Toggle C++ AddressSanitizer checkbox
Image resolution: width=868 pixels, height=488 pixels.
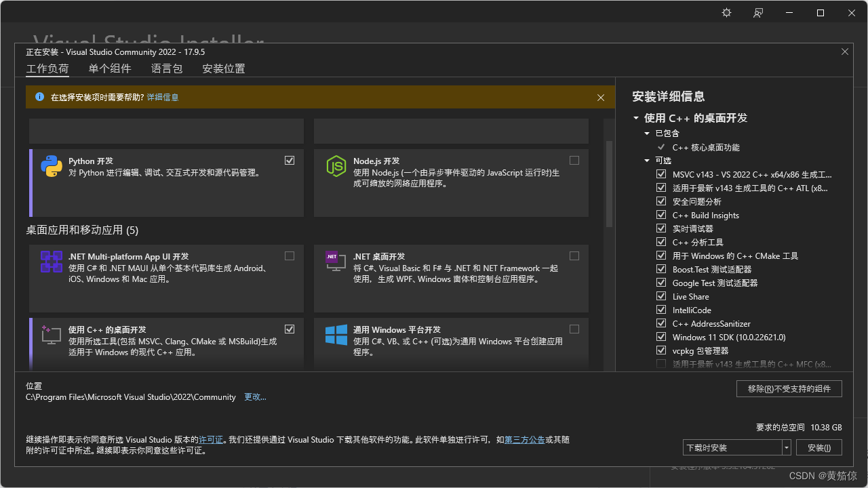[x=661, y=323]
